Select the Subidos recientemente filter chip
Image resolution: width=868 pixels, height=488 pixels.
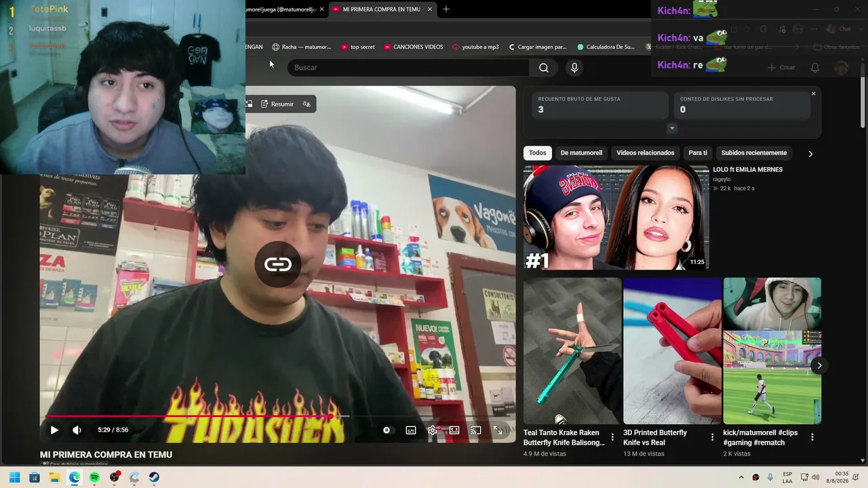tap(754, 153)
